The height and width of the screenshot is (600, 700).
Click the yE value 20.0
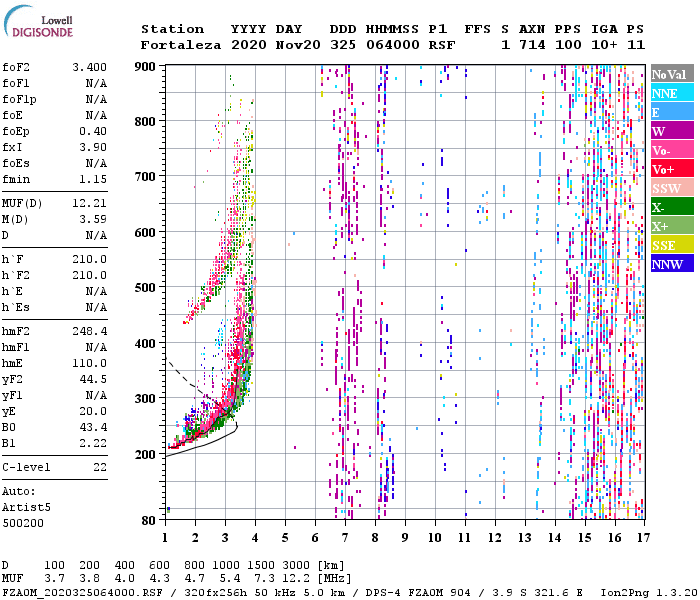(93, 411)
